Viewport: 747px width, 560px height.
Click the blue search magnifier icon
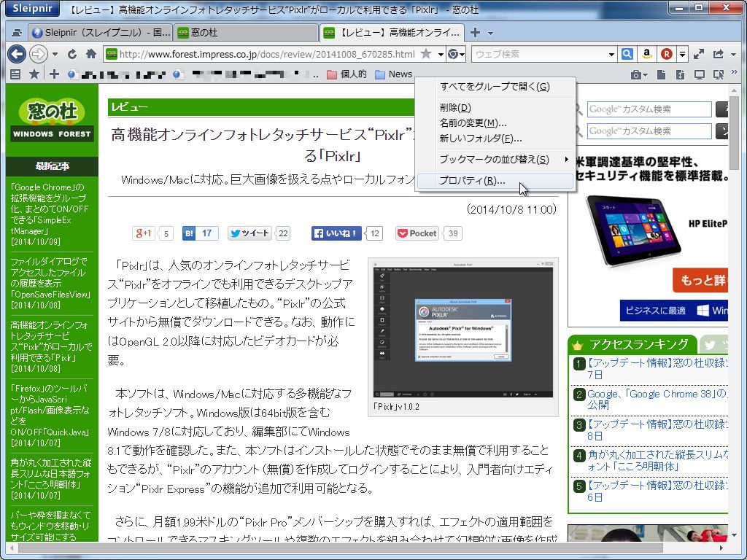point(627,54)
